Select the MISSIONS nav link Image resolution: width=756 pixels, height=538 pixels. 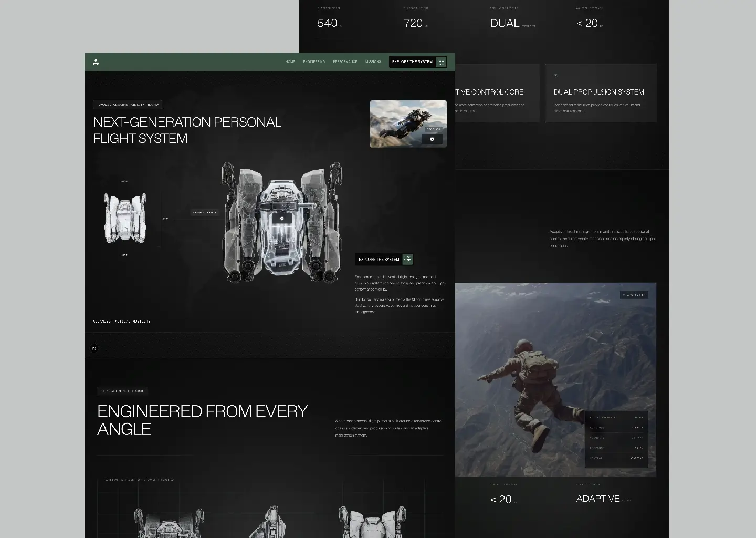[373, 62]
